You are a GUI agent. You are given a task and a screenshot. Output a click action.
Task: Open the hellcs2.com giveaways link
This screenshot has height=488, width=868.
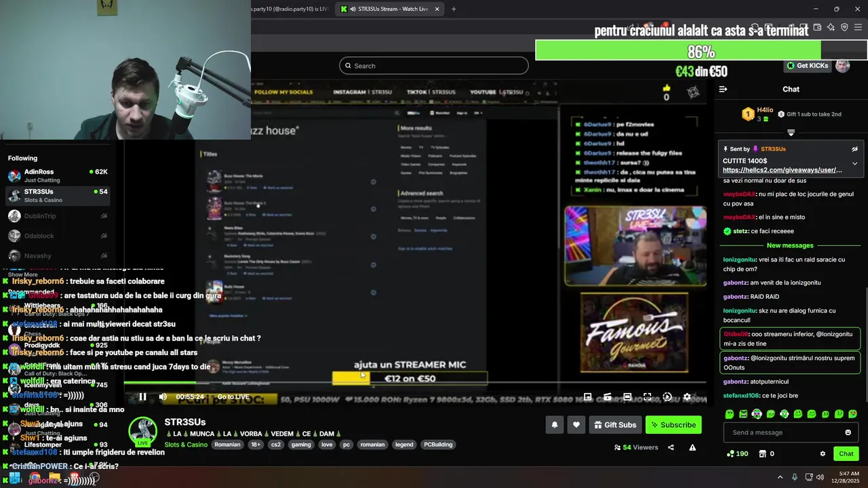tap(782, 170)
